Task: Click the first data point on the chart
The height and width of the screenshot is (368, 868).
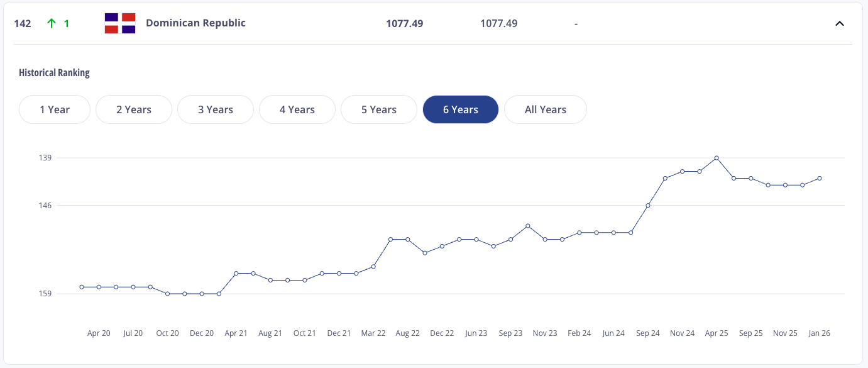Action: 82,287
